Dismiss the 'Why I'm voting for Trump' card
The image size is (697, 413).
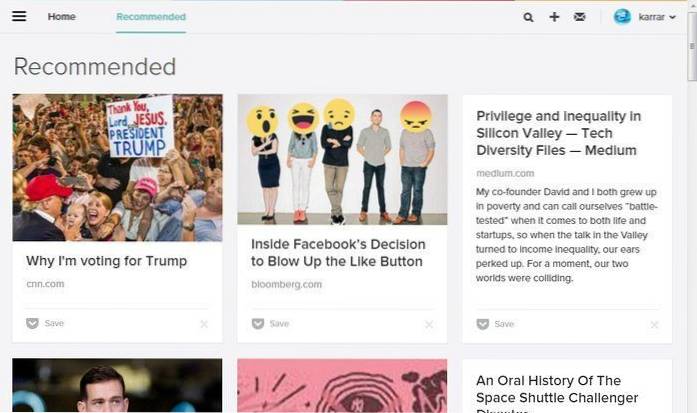coord(204,324)
